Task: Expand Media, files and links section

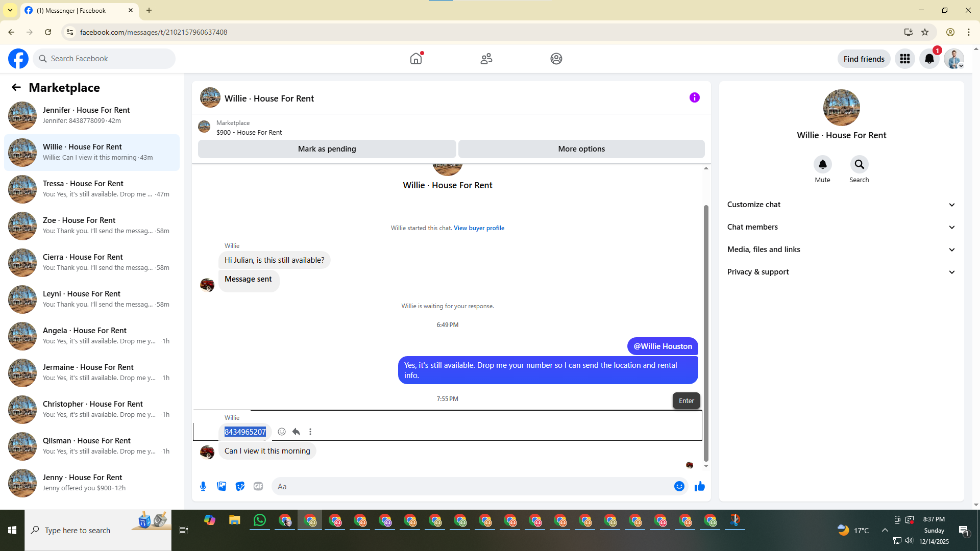Action: click(x=841, y=249)
